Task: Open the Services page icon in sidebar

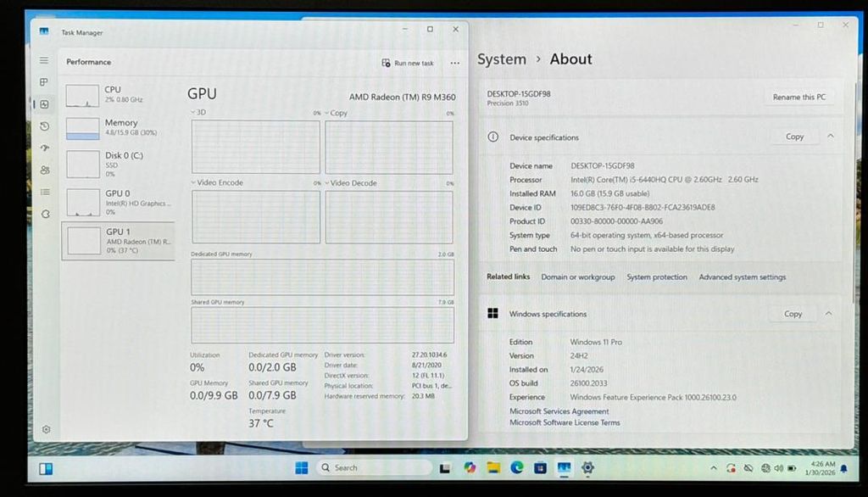Action: click(44, 214)
